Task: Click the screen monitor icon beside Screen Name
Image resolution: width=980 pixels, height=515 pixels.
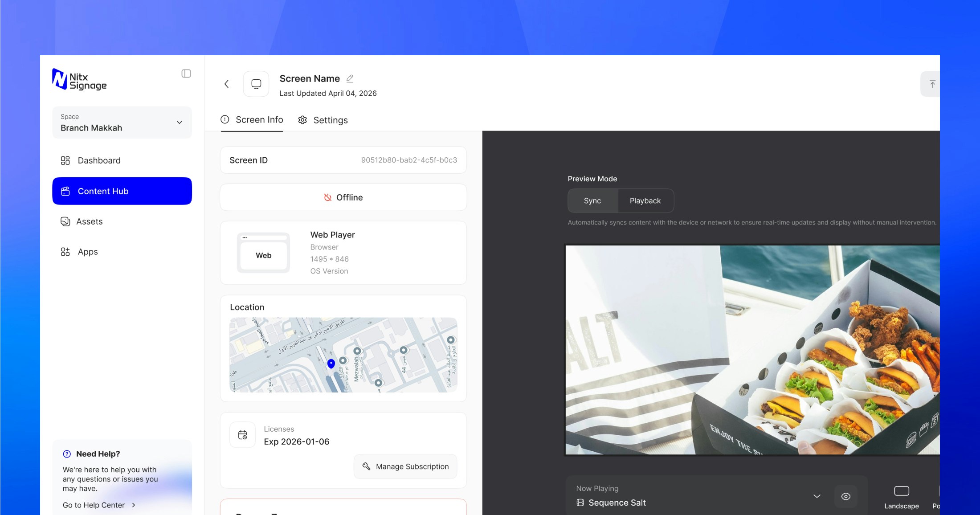Action: coord(256,84)
